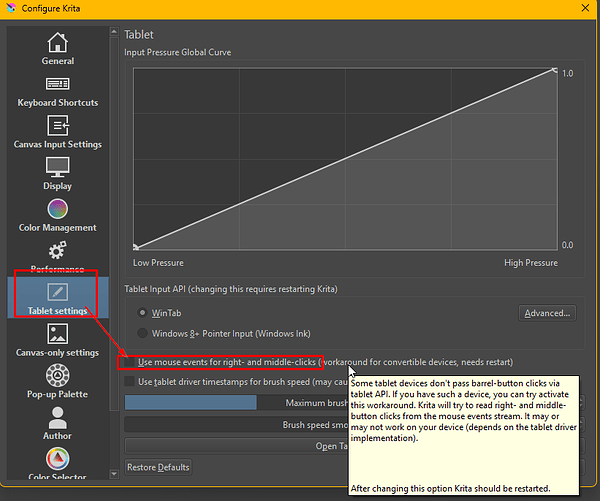This screenshot has height=501, width=600.
Task: Click the top-right pressure curve point
Action: 554,70
